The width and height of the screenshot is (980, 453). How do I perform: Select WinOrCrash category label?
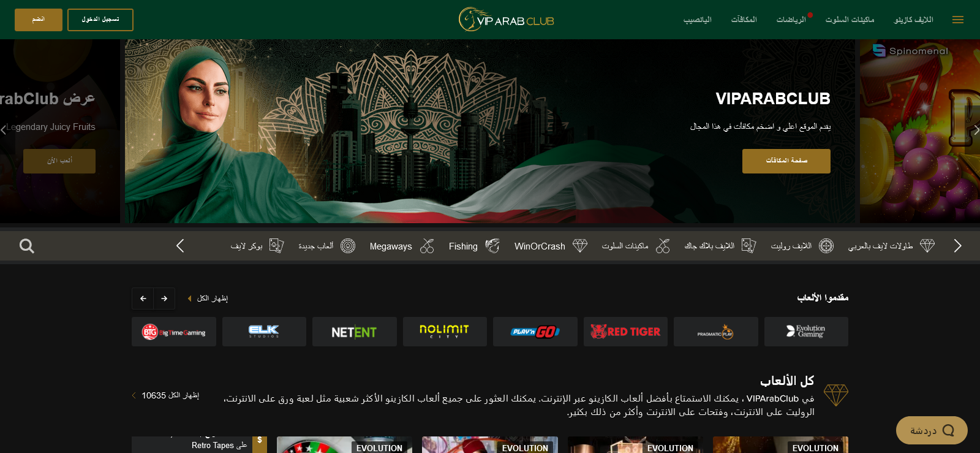click(x=540, y=246)
